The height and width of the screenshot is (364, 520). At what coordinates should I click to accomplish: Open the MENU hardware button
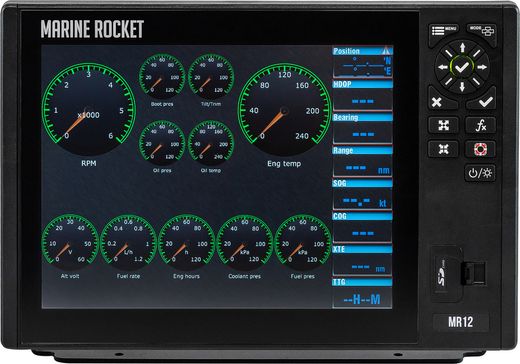(x=444, y=31)
